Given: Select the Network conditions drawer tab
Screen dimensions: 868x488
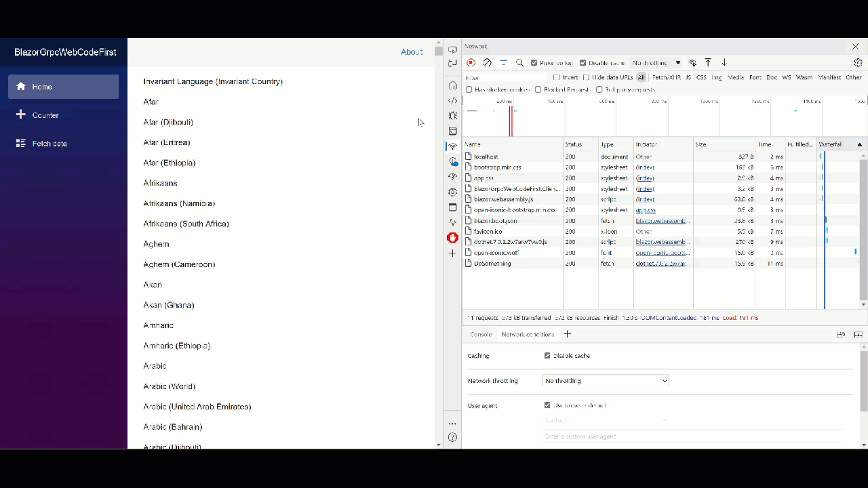Looking at the screenshot, I should pos(528,334).
